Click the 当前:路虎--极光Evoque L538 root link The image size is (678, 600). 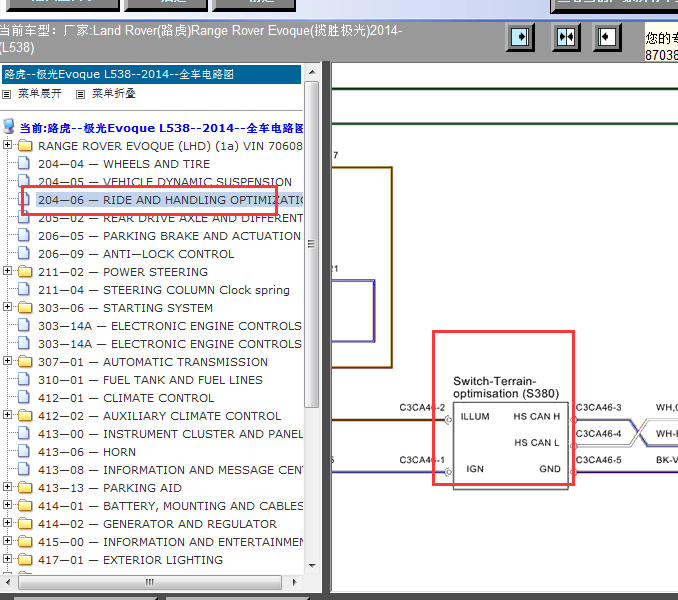161,128
